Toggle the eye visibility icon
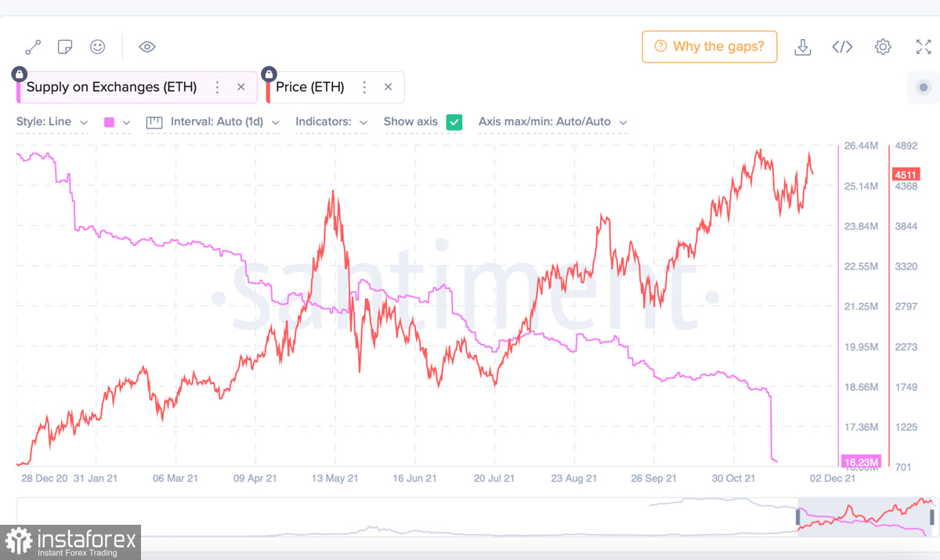The image size is (940, 560). [x=146, y=47]
